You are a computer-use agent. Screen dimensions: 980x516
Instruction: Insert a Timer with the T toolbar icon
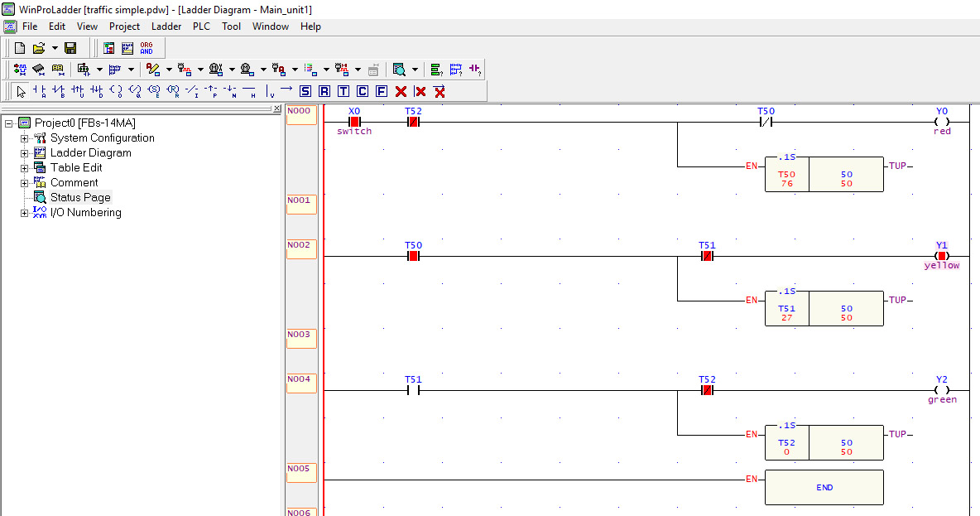click(343, 91)
